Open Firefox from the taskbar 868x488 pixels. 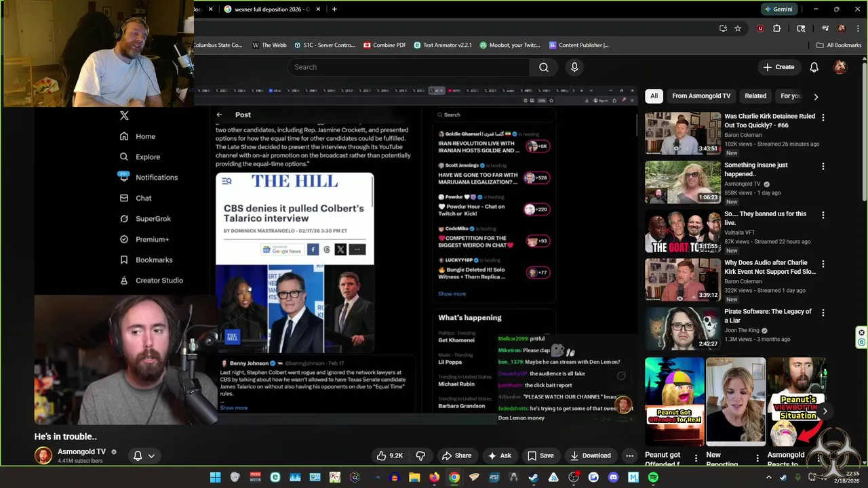434,478
